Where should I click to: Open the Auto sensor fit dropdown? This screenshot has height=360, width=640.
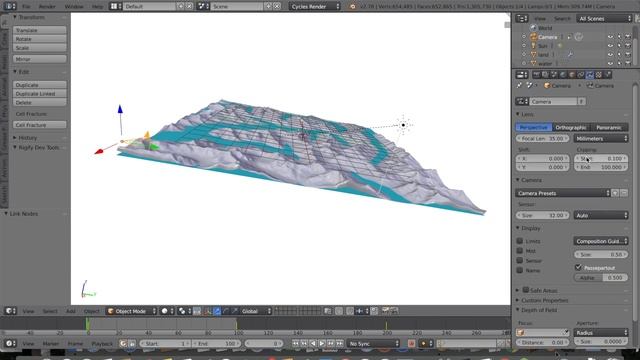click(x=601, y=215)
